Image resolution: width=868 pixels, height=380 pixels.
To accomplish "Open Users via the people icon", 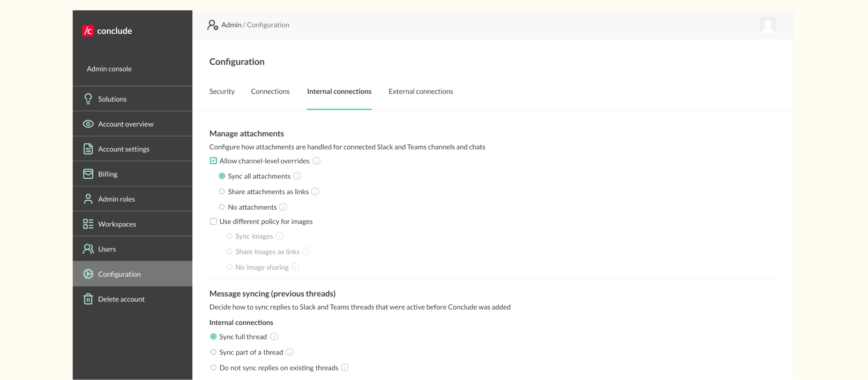I will 88,248.
